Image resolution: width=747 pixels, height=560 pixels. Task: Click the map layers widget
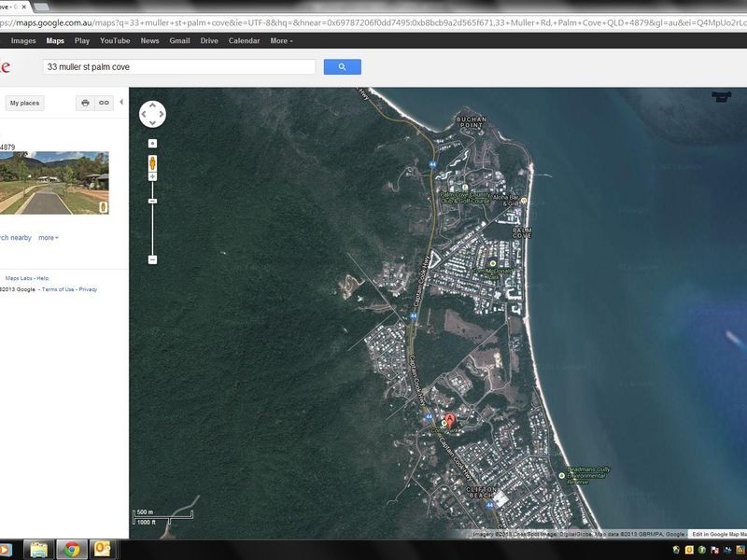pyautogui.click(x=721, y=96)
